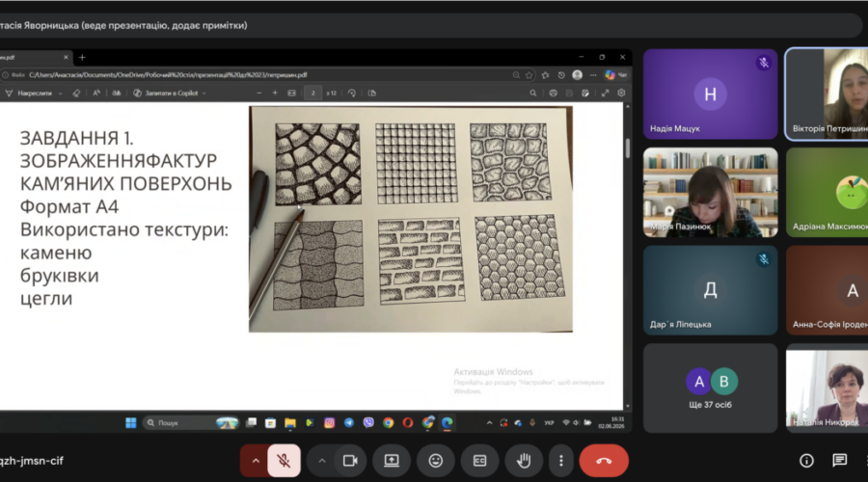Click the browser address bar with PDF path

pos(266,74)
